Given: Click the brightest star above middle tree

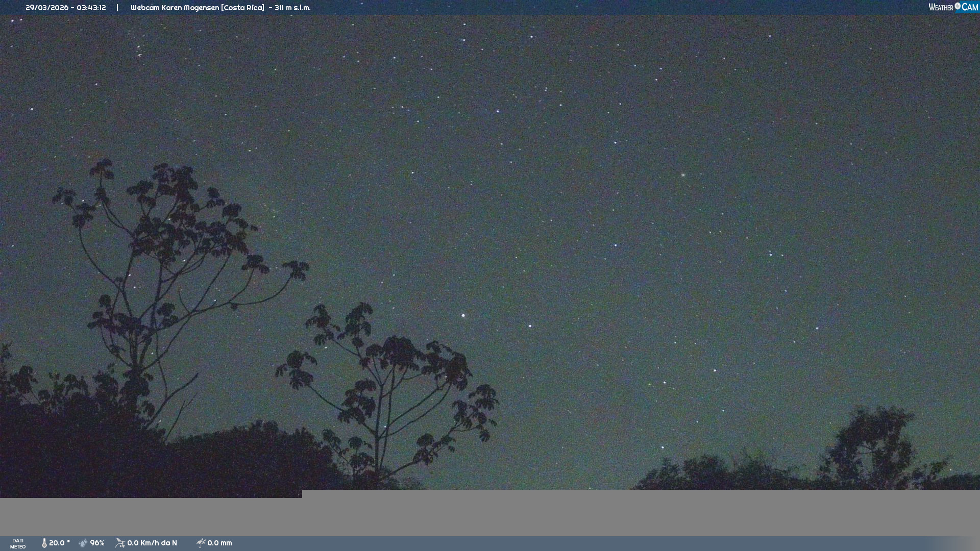Looking at the screenshot, I should click(x=463, y=315).
